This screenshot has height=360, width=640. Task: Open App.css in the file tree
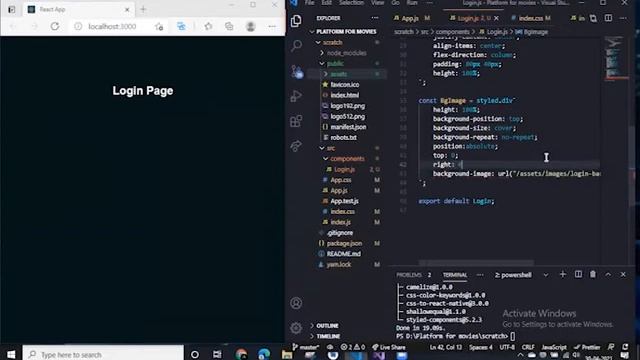341,180
